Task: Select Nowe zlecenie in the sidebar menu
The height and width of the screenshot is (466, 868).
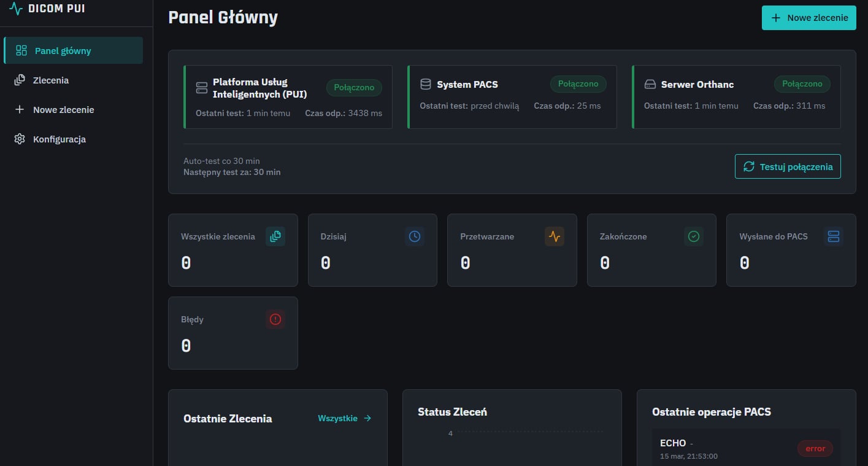Action: click(74, 109)
